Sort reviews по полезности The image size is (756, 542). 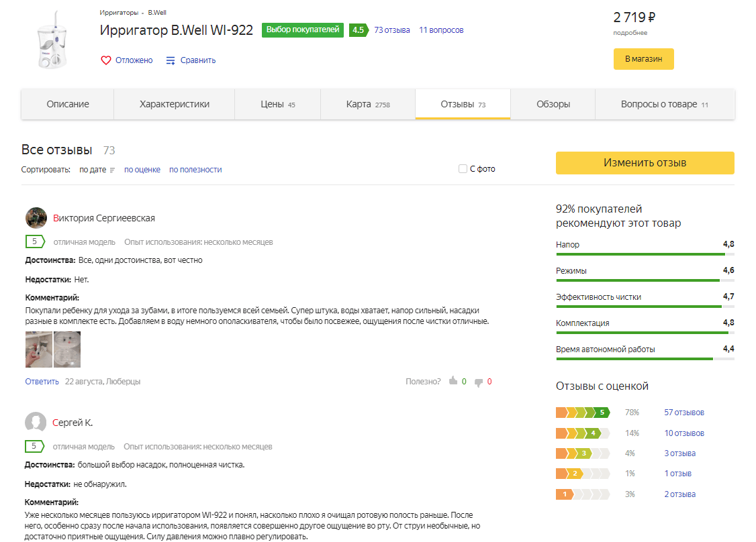pyautogui.click(x=195, y=170)
